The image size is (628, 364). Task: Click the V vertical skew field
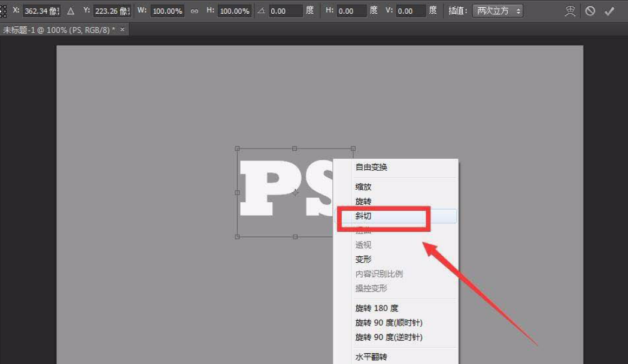coord(411,11)
